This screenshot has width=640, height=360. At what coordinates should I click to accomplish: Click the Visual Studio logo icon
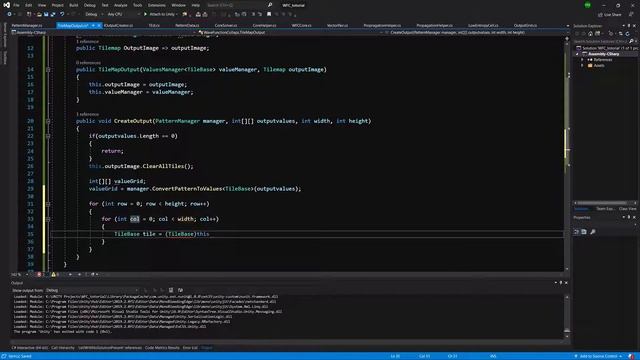[6, 5]
